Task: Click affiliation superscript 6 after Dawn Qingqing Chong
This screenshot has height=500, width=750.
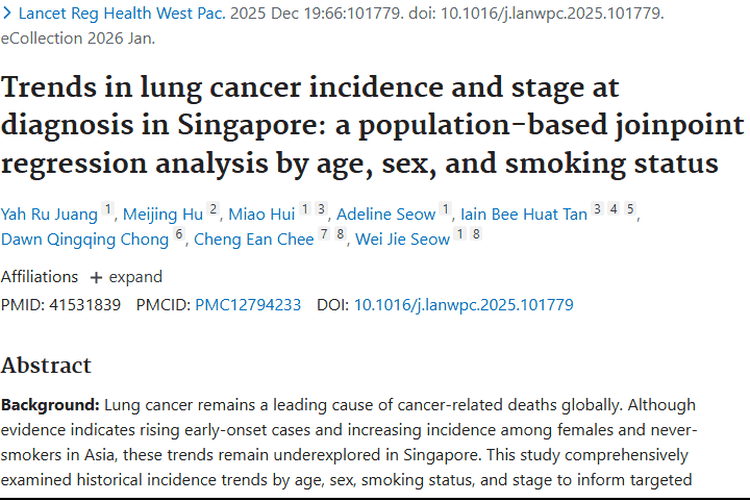Action: point(179,235)
